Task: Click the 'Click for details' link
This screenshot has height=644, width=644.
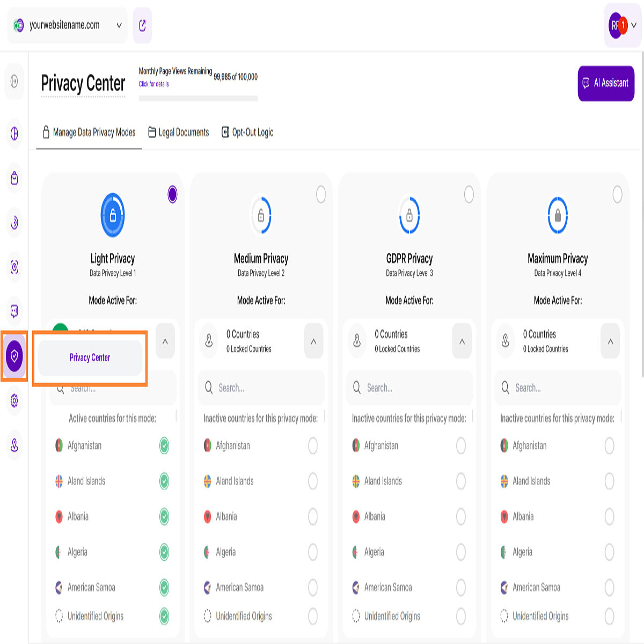Action: 153,84
